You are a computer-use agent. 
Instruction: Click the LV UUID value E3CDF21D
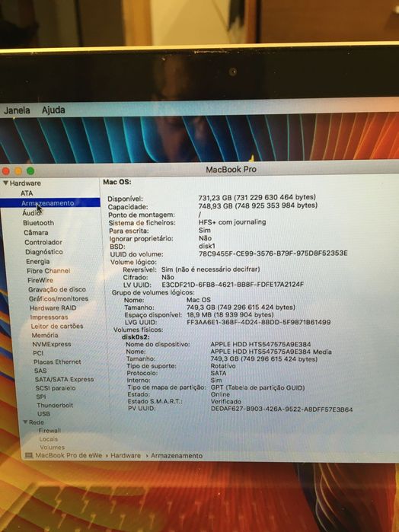[x=233, y=285]
